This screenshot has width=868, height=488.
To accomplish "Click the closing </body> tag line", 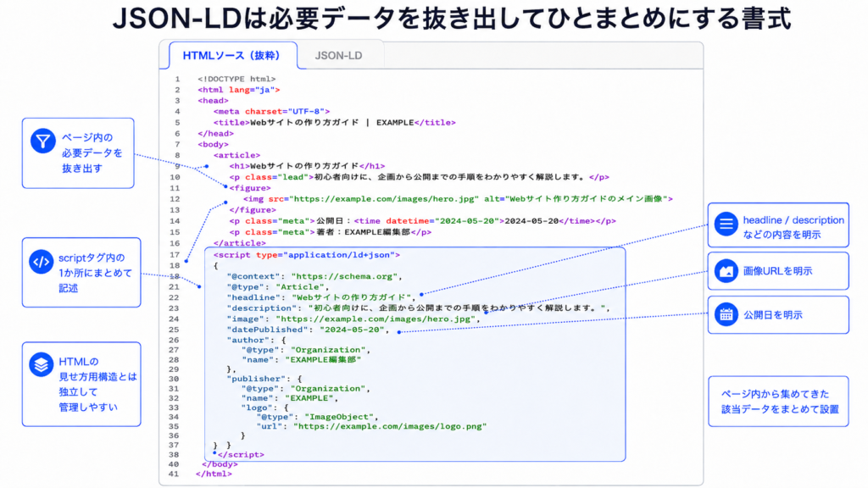I will [220, 464].
